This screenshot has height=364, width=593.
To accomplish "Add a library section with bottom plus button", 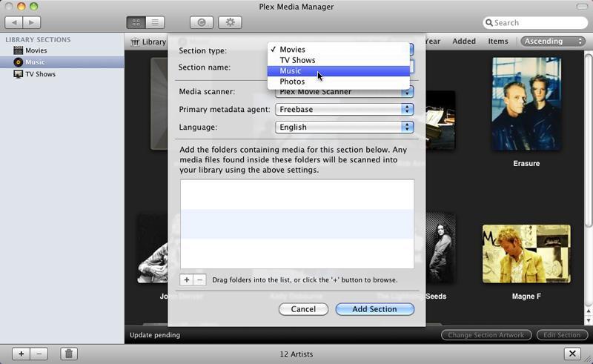I will pyautogui.click(x=21, y=354).
